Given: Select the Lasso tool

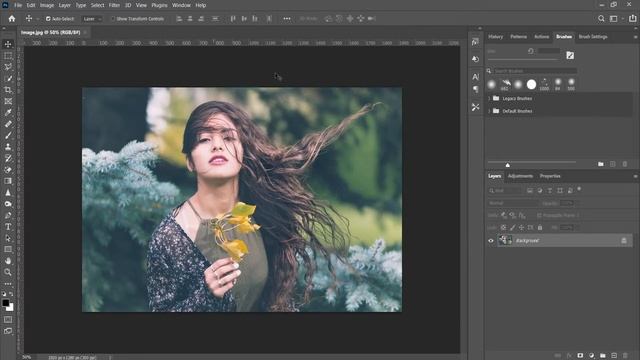Looking at the screenshot, I should pyautogui.click(x=8, y=67).
